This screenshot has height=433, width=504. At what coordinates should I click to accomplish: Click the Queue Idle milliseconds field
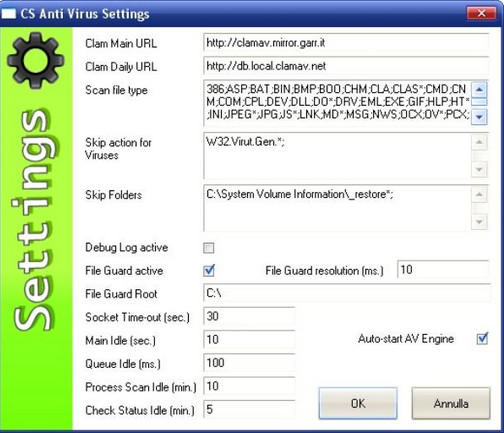(249, 363)
